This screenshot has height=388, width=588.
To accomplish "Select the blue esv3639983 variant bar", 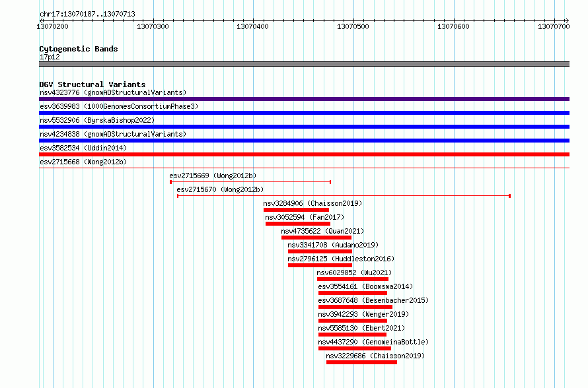I will [304, 113].
